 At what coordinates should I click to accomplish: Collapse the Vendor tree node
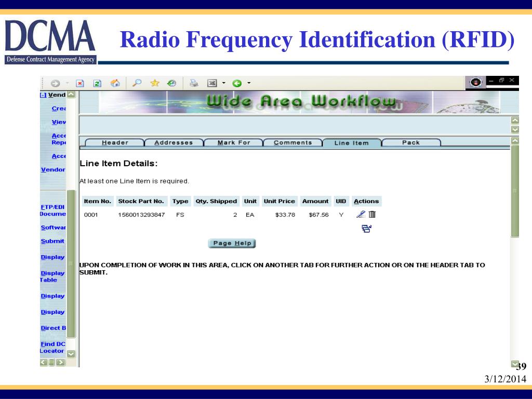tap(43, 96)
